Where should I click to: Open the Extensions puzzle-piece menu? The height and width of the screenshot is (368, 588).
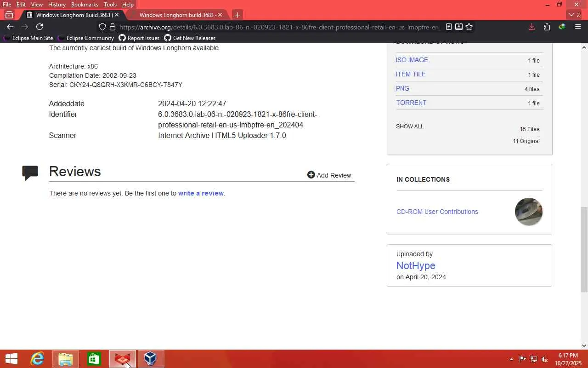click(547, 27)
